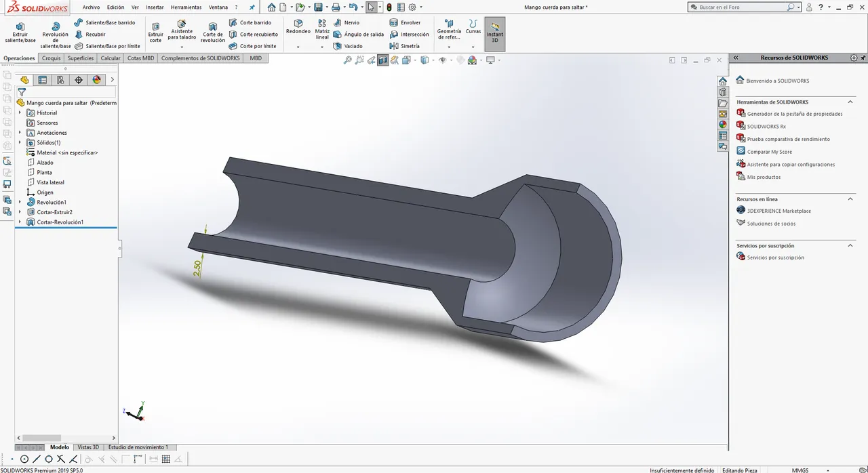The height and width of the screenshot is (473, 868).
Task: Open 3DEXPERIENCE Marketplace link
Action: (x=779, y=211)
